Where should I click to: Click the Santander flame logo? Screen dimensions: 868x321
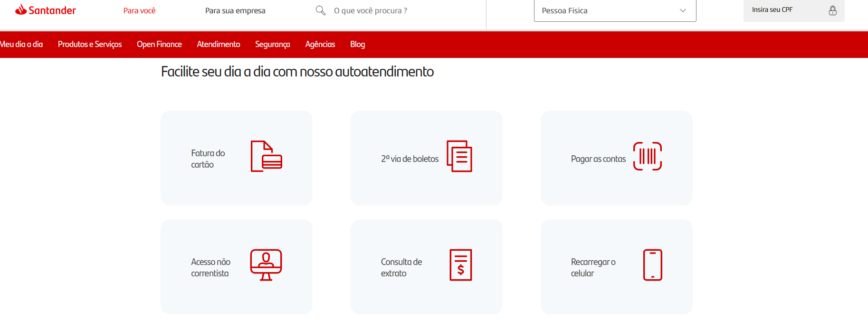pyautogui.click(x=21, y=9)
